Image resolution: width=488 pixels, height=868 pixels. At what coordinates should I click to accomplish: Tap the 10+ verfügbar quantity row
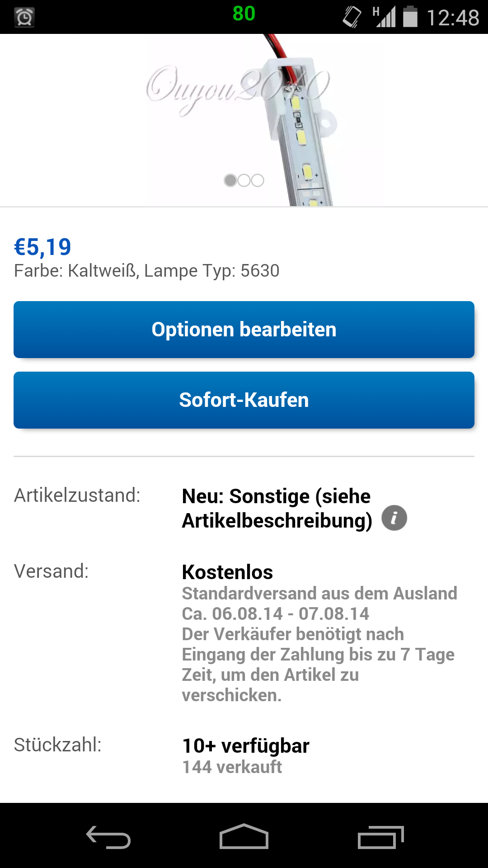(246, 746)
